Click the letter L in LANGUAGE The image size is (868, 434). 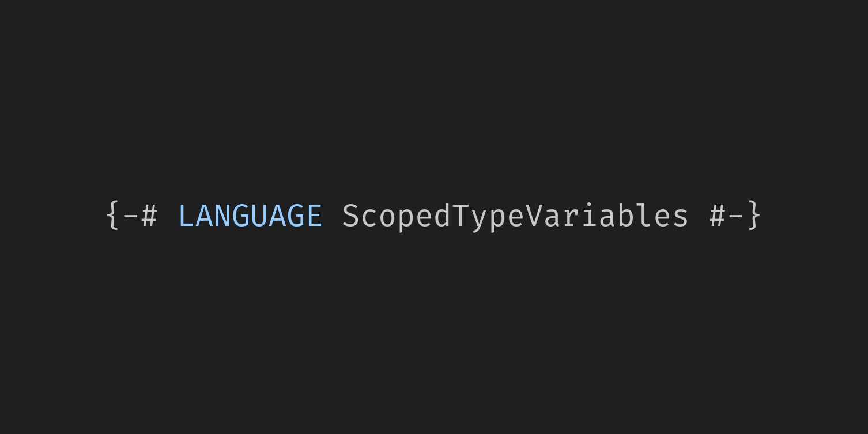click(187, 216)
